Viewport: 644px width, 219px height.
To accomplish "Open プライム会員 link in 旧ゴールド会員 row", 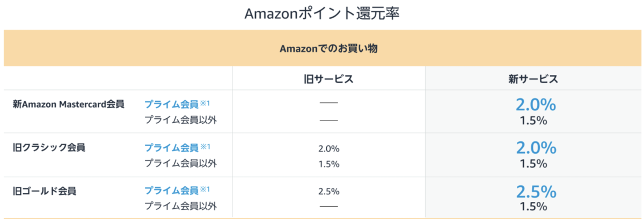I will tap(171, 191).
